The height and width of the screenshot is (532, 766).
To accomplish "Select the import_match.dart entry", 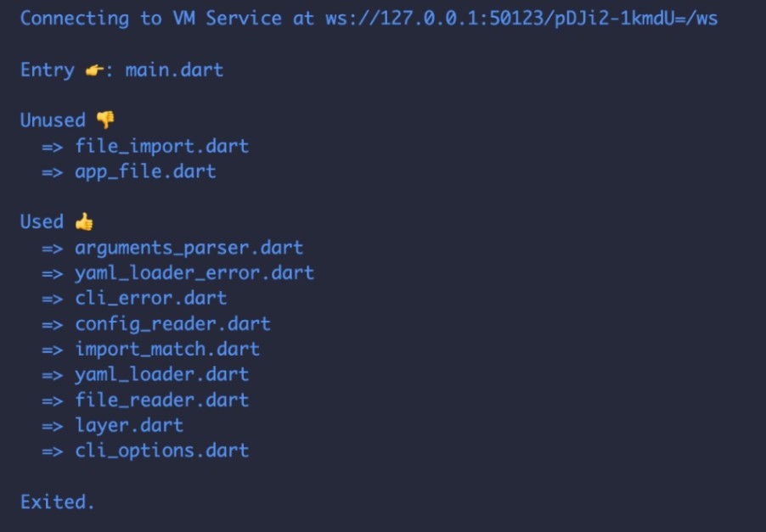I will 167,349.
